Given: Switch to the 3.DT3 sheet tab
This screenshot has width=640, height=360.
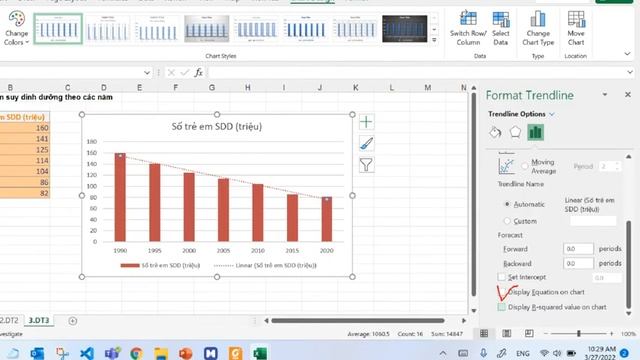Looking at the screenshot, I should [39, 321].
